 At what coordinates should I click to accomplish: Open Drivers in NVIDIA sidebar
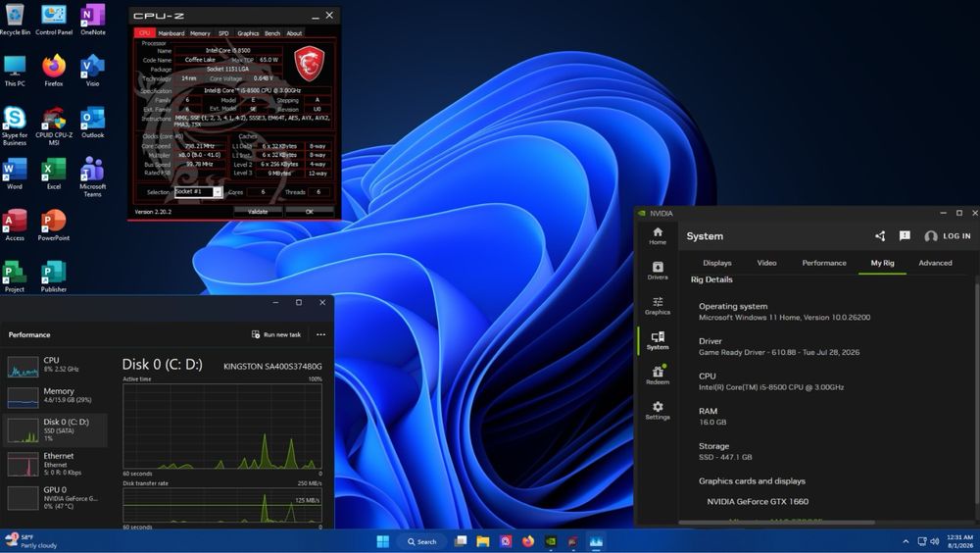(658, 271)
